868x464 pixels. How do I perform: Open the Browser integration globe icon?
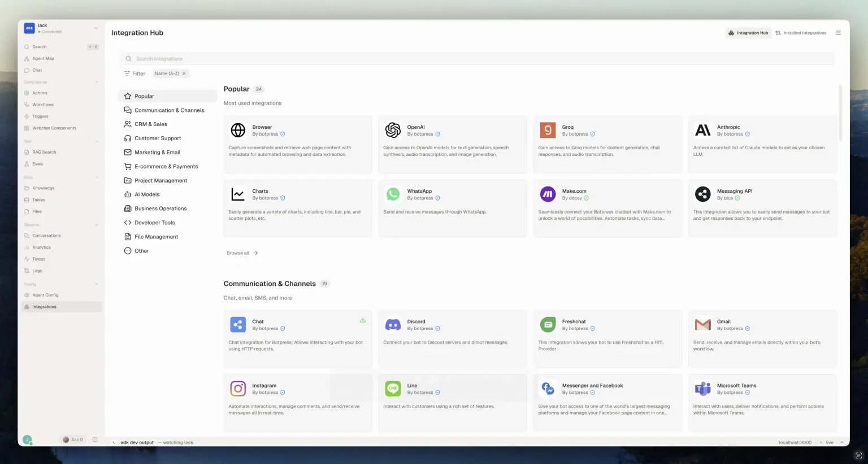[238, 130]
